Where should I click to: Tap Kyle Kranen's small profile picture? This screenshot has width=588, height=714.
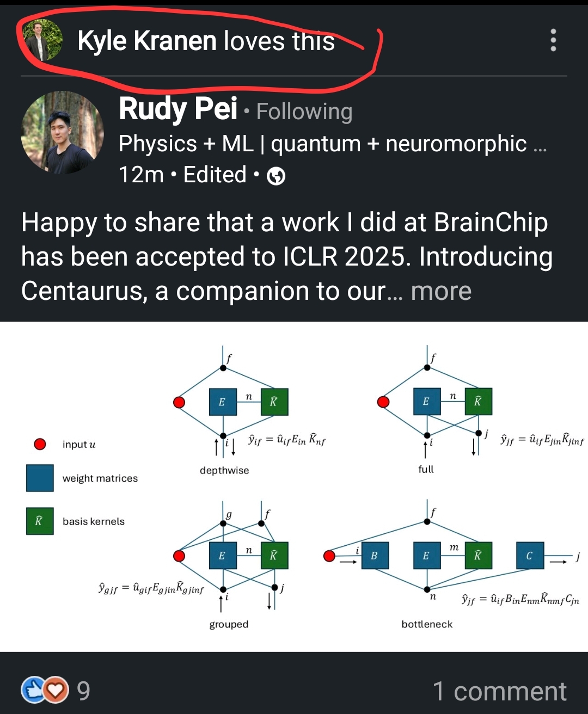tap(42, 40)
